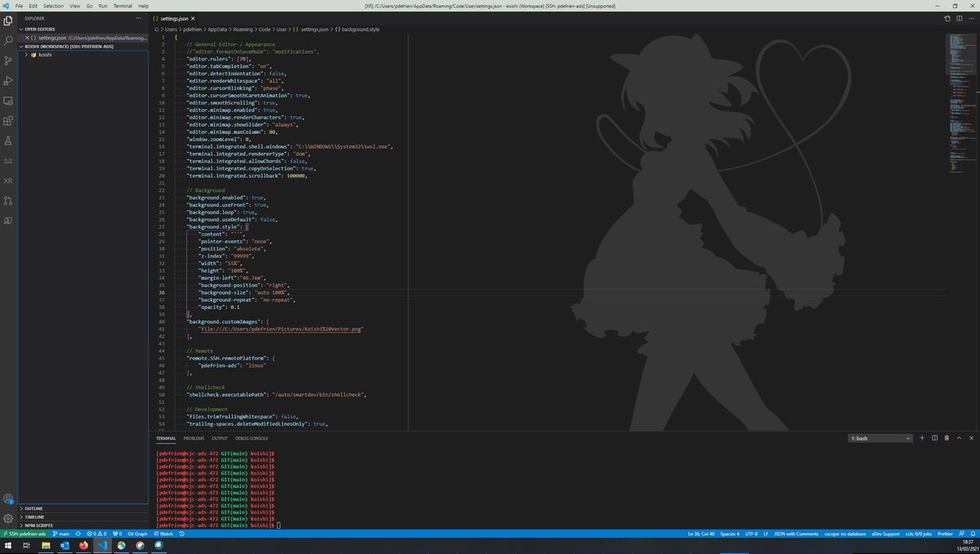Open the Source Control view
This screenshot has height=554, width=980.
point(8,60)
